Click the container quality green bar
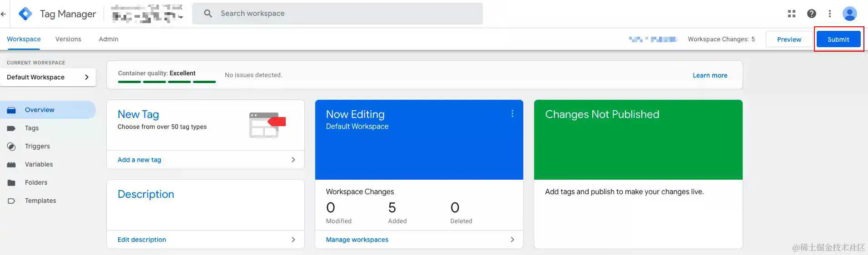The width and height of the screenshot is (868, 255). [167, 82]
